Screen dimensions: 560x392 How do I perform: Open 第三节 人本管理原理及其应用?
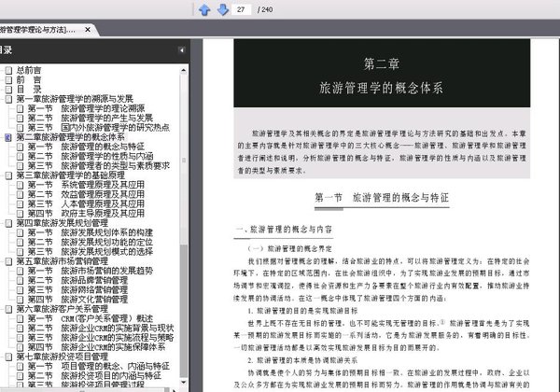tap(86, 203)
